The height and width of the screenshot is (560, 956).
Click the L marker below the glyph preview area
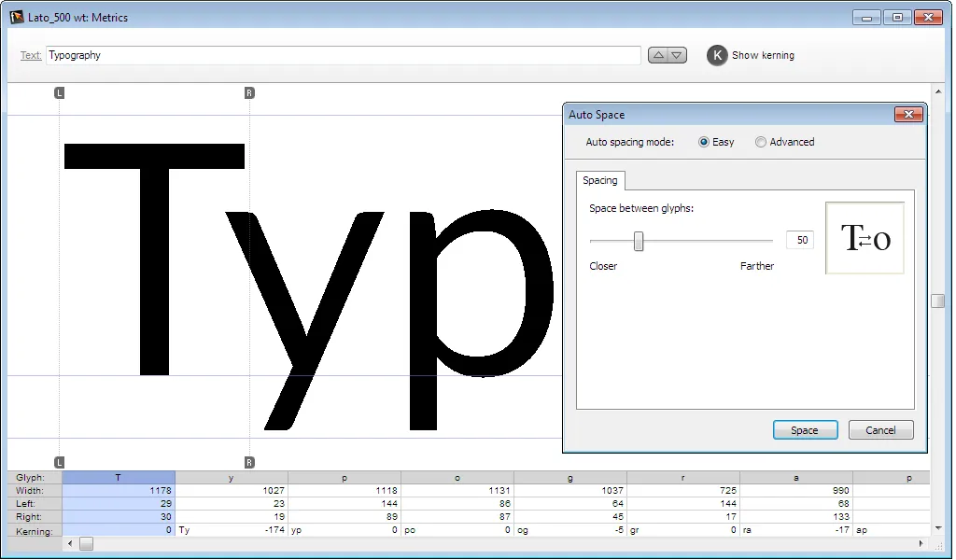click(60, 461)
